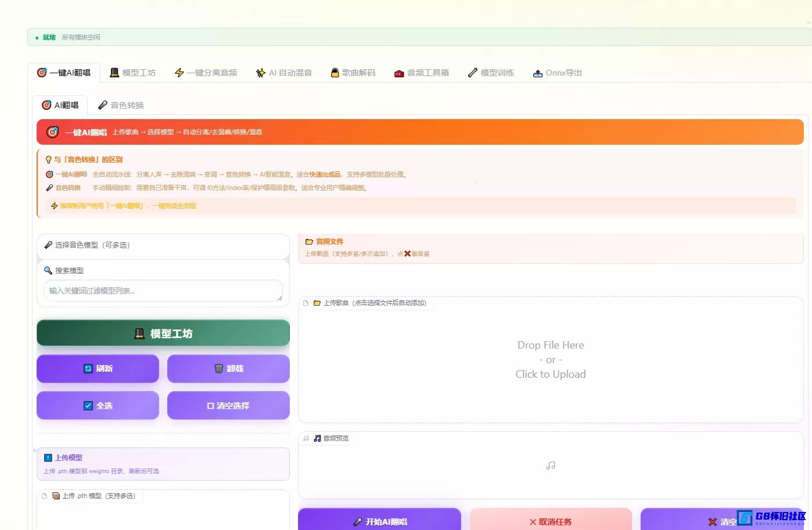Click the music note in 音频预览 panel

[x=551, y=465]
